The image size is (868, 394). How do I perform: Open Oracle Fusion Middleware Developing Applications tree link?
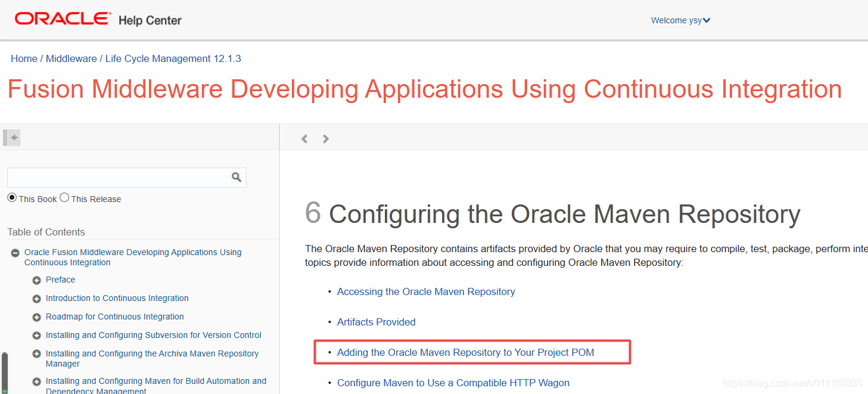(x=133, y=258)
